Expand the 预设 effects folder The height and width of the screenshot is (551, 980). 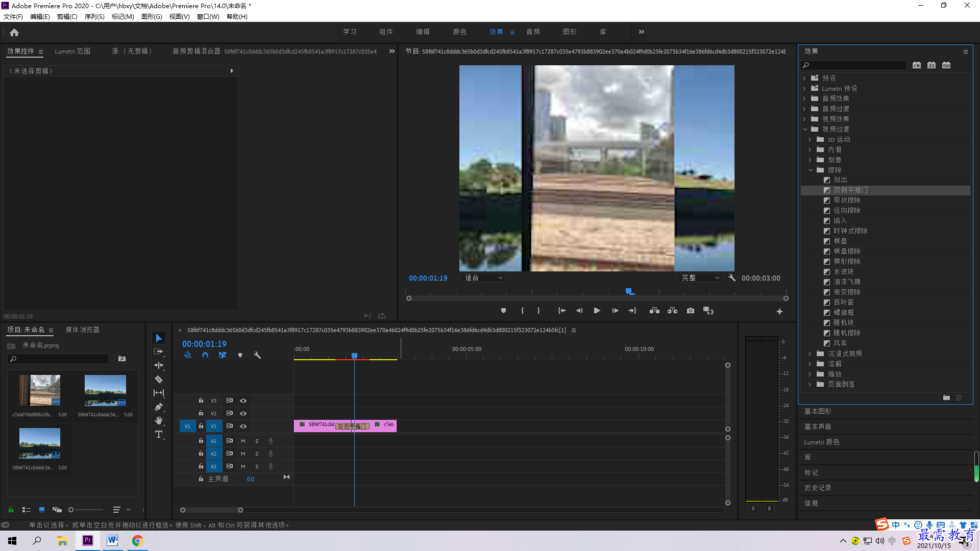pos(804,78)
